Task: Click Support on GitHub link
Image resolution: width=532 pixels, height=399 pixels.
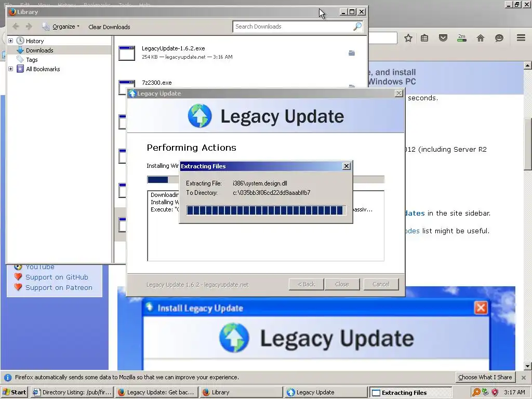Action: pyautogui.click(x=57, y=277)
